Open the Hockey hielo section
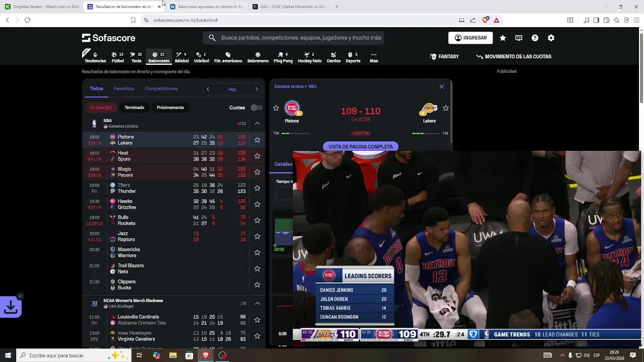Screen dimensions: 644x362 pos(309,57)
